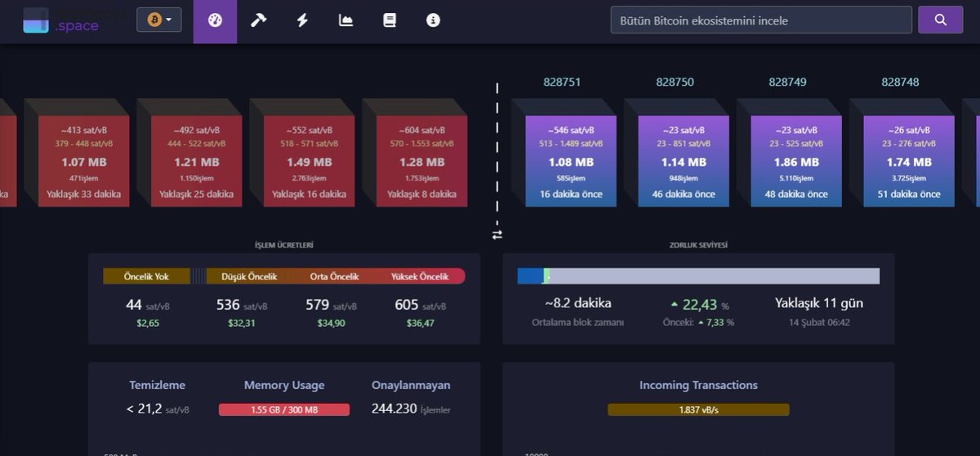
Task: Click the 1.837 vB/s incoming rate bar
Action: pos(698,409)
